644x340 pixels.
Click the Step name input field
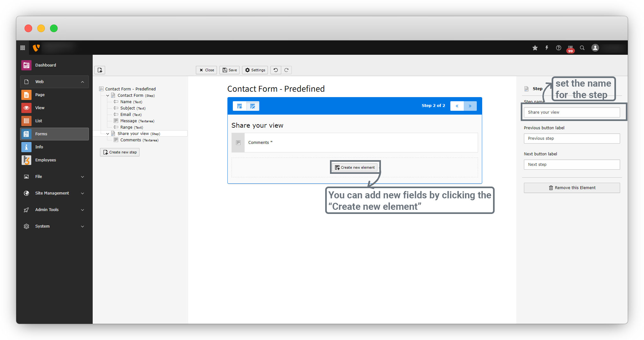572,112
